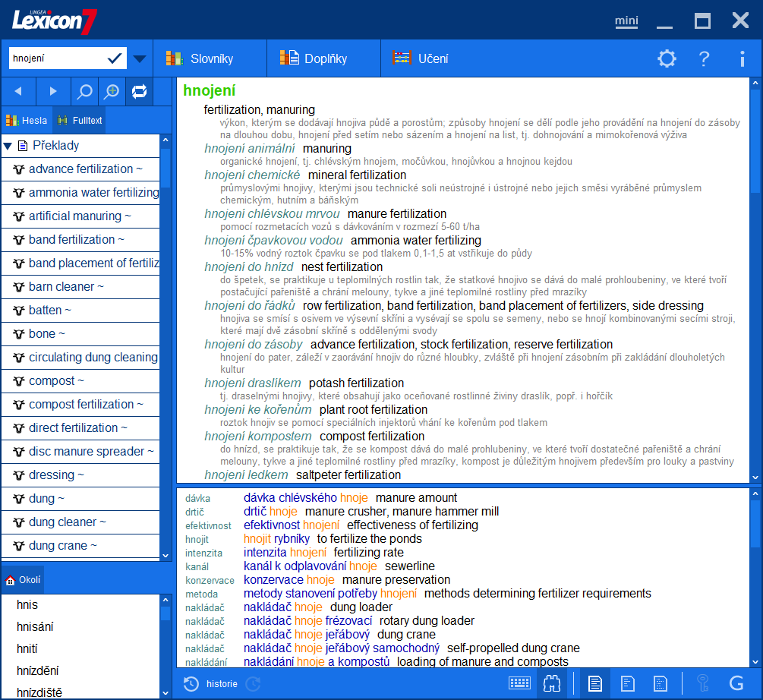The width and height of the screenshot is (763, 700).
Task: Select 'advance fertilization ~' entry
Action: 80,169
